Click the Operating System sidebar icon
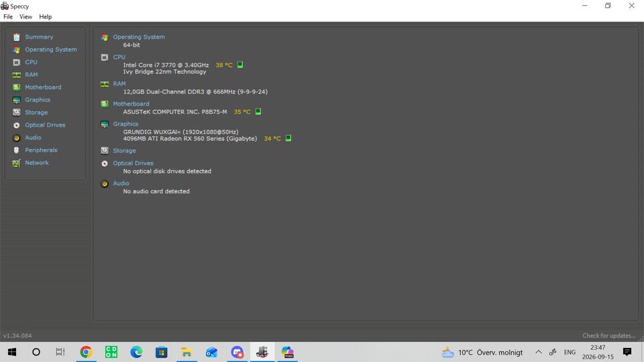The image size is (644, 362). (16, 50)
